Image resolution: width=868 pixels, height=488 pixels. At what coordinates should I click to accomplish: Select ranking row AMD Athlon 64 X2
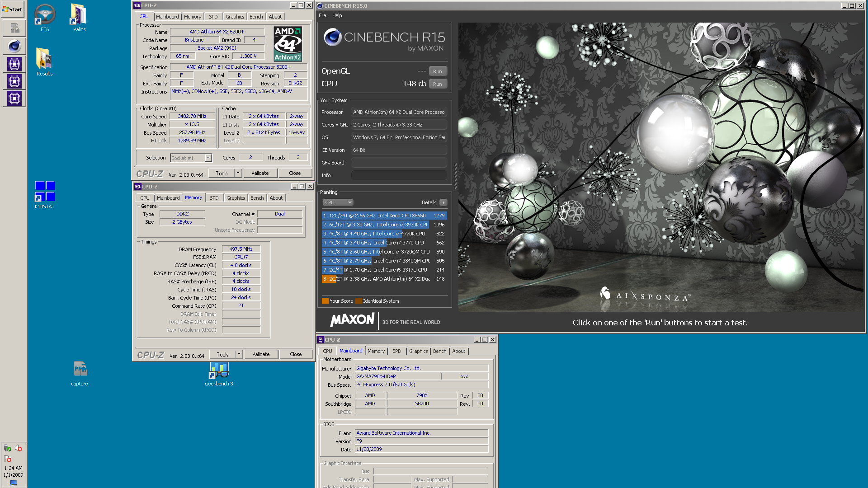click(x=384, y=279)
